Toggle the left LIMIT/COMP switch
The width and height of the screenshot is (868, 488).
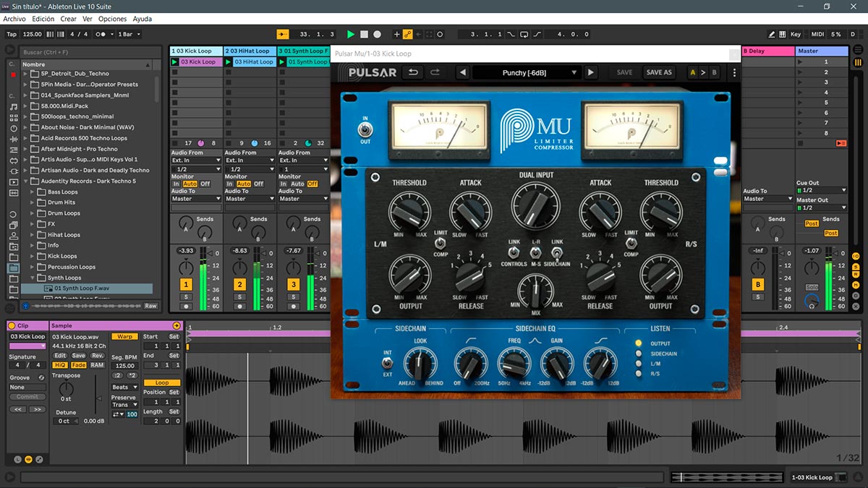click(x=441, y=244)
